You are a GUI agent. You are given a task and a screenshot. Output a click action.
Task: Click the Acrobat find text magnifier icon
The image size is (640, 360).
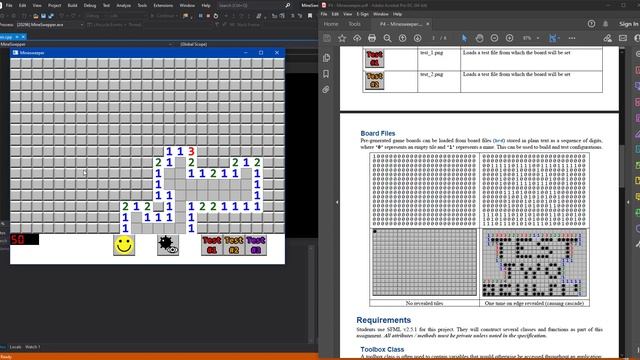pyautogui.click(x=387, y=38)
